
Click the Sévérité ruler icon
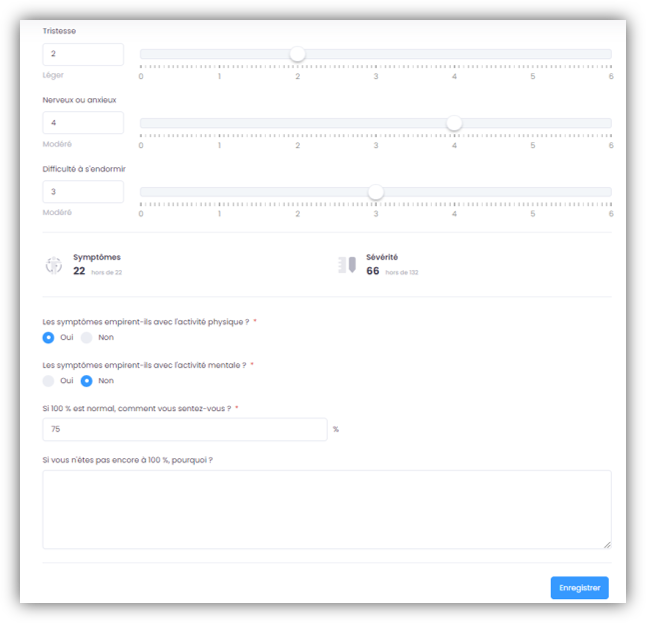click(347, 265)
